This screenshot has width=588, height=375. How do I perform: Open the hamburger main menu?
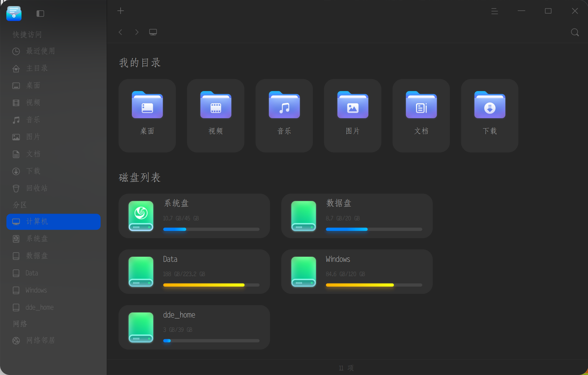click(495, 11)
